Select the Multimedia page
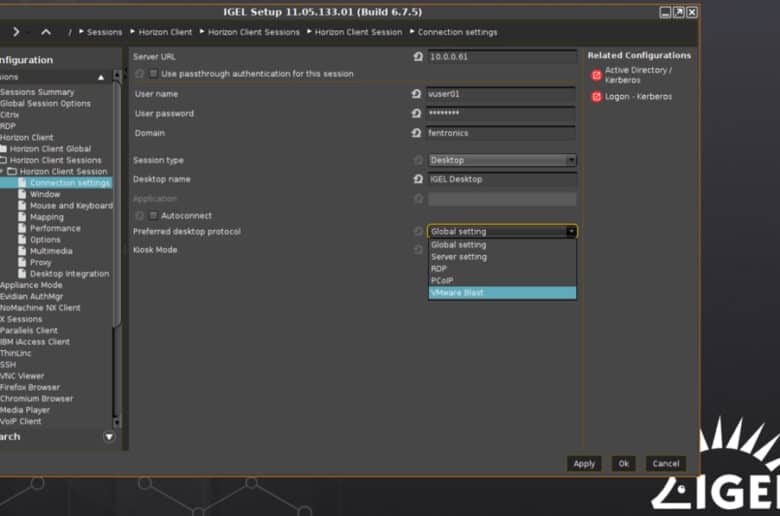Viewport: 780px width, 516px height. click(x=45, y=251)
